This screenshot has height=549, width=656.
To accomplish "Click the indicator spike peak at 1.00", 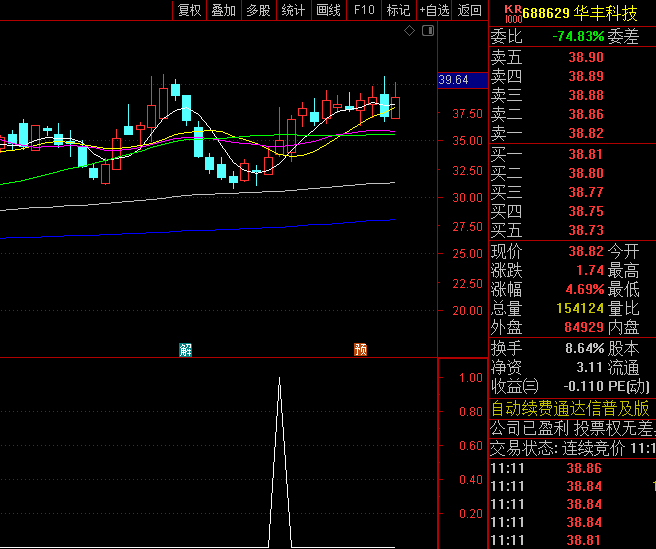I will [x=279, y=379].
